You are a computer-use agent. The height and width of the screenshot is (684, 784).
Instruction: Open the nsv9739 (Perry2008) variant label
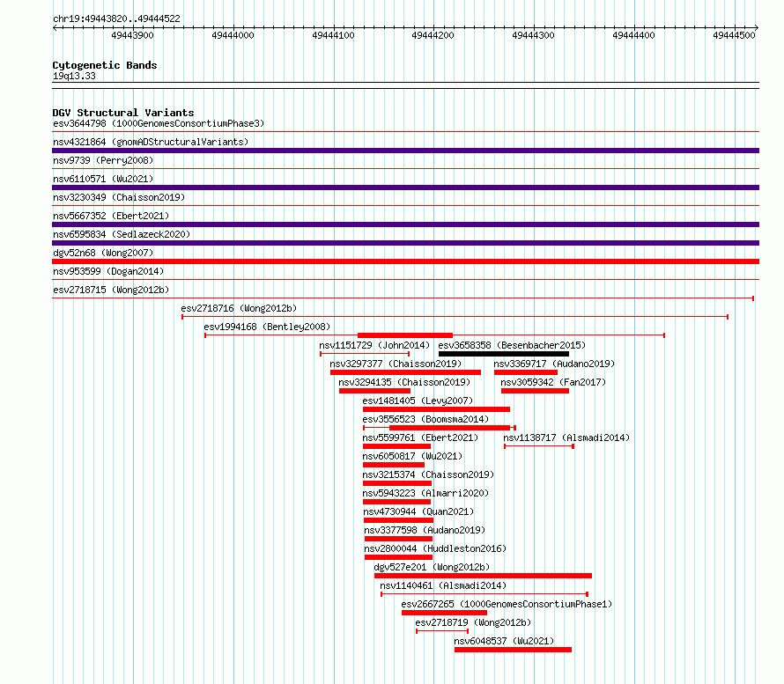pos(103,160)
